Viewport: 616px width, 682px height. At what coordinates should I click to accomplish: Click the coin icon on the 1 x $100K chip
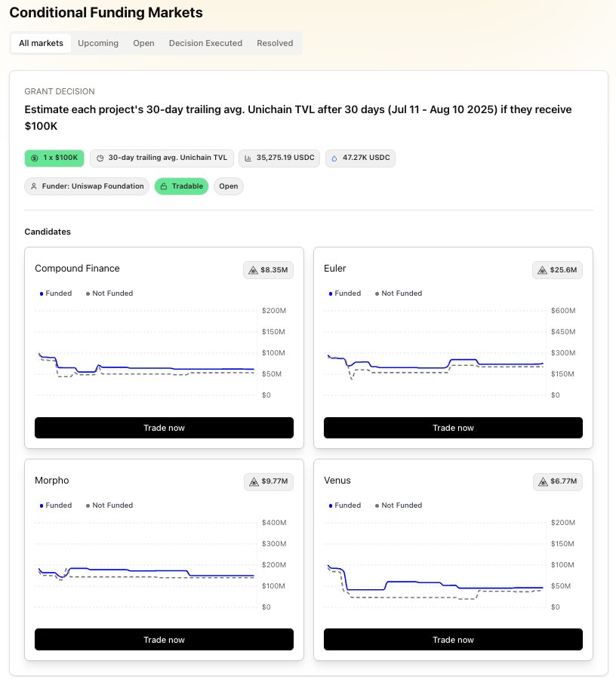(x=33, y=158)
